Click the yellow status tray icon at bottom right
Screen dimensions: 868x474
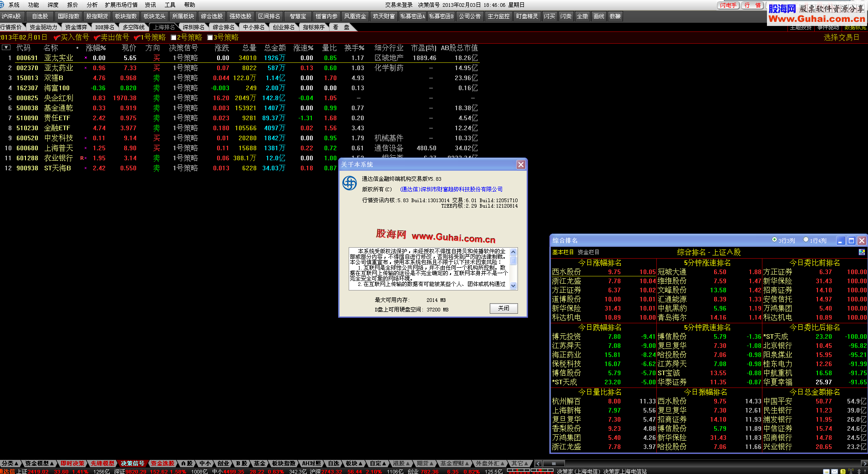[x=843, y=471]
